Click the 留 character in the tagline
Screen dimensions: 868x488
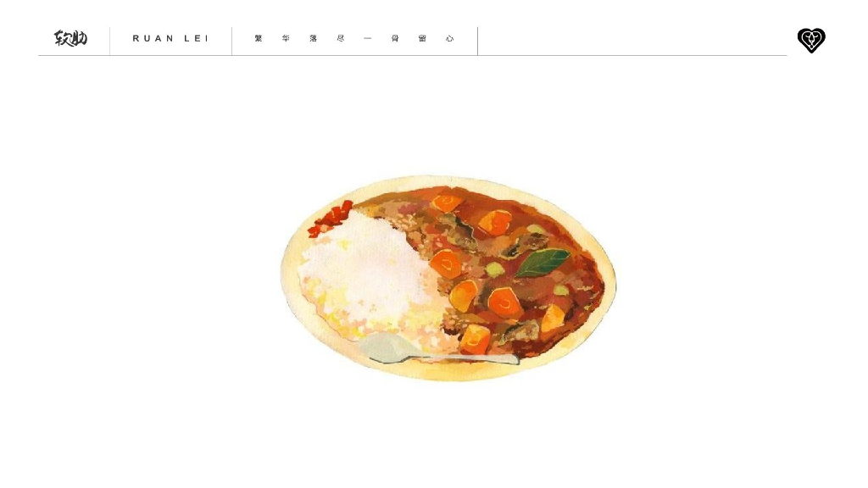pyautogui.click(x=422, y=38)
